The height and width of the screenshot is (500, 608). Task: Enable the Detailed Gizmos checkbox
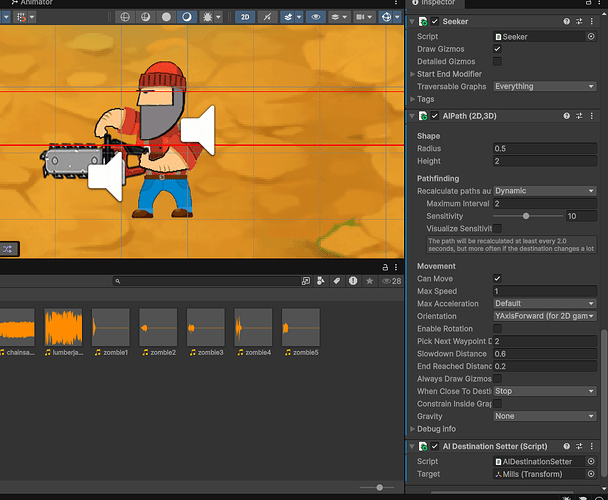498,61
